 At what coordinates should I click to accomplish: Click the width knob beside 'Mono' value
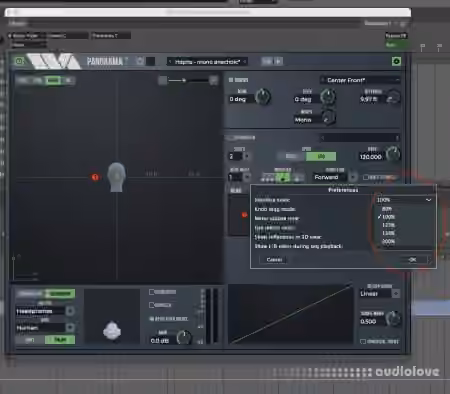329,118
